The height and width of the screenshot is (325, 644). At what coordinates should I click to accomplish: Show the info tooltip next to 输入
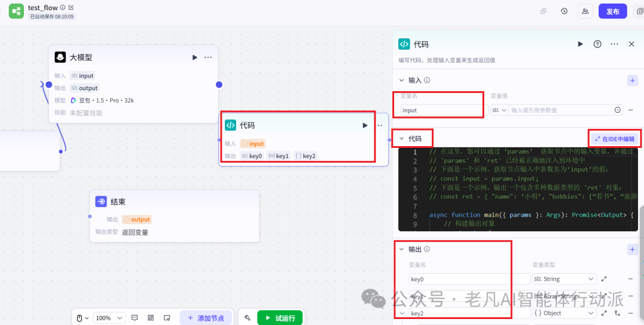coord(427,80)
